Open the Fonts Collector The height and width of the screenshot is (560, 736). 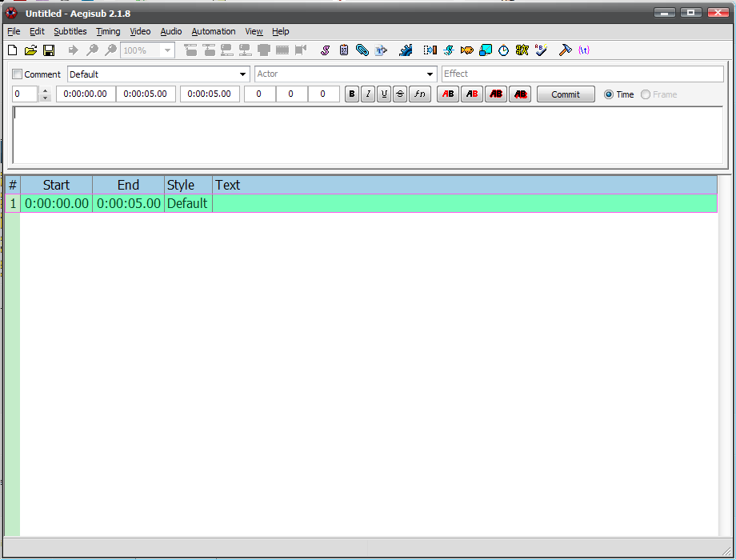point(381,50)
